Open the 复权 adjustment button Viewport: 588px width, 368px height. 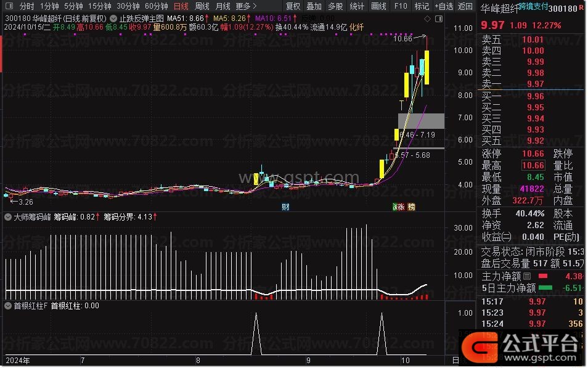tap(293, 6)
